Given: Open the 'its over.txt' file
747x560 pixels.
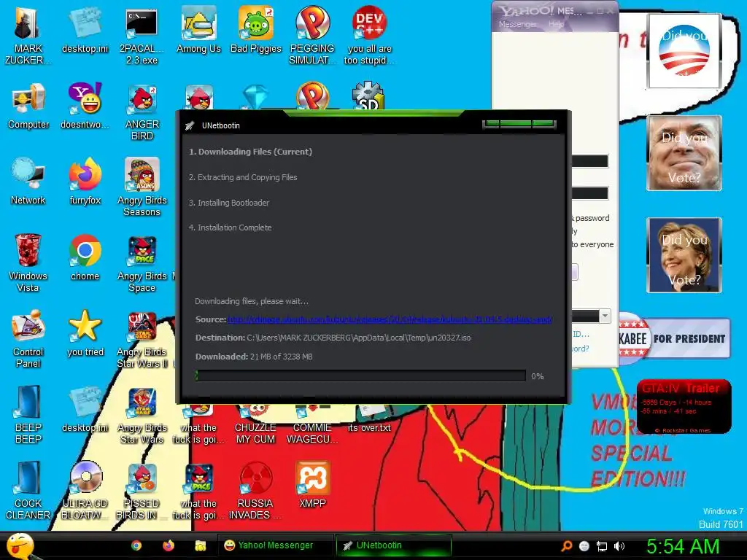Looking at the screenshot, I should 369,419.
